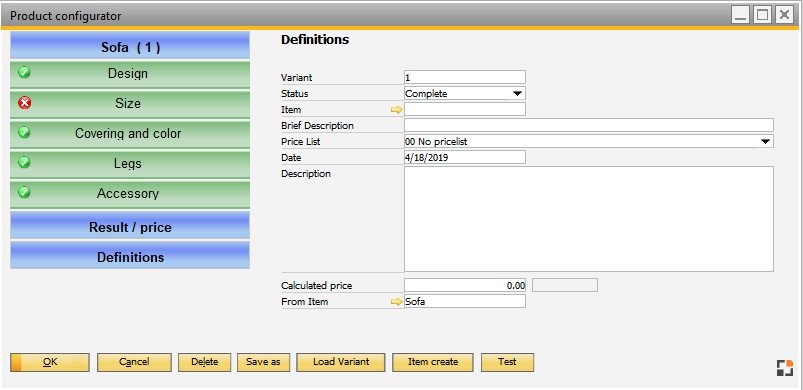The width and height of the screenshot is (803, 390).
Task: Click the green check icon beside Covering and color
Action: pyautogui.click(x=24, y=133)
